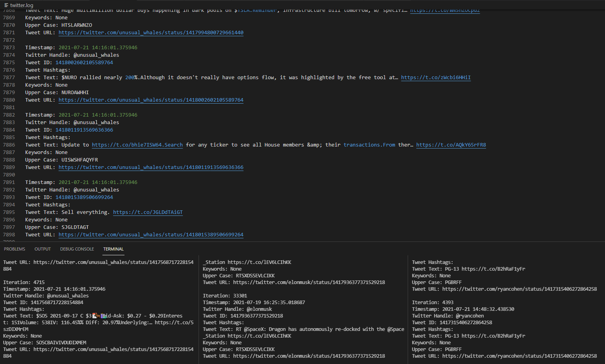Click line number 7886 in the gutter
Viewport: 605px width, 364px height.
pyautogui.click(x=9, y=145)
